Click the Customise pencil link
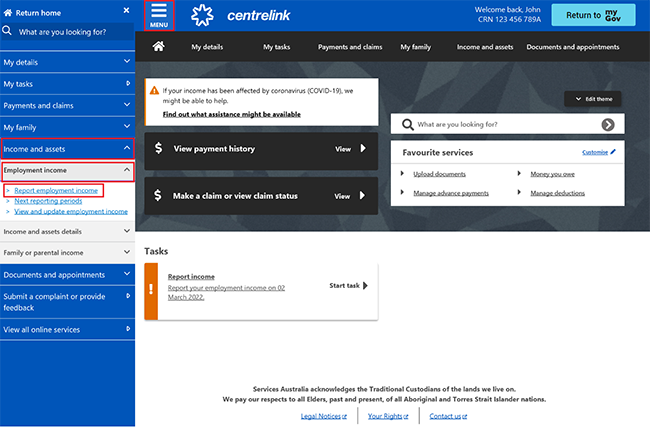This screenshot has width=650, height=433. [x=599, y=152]
